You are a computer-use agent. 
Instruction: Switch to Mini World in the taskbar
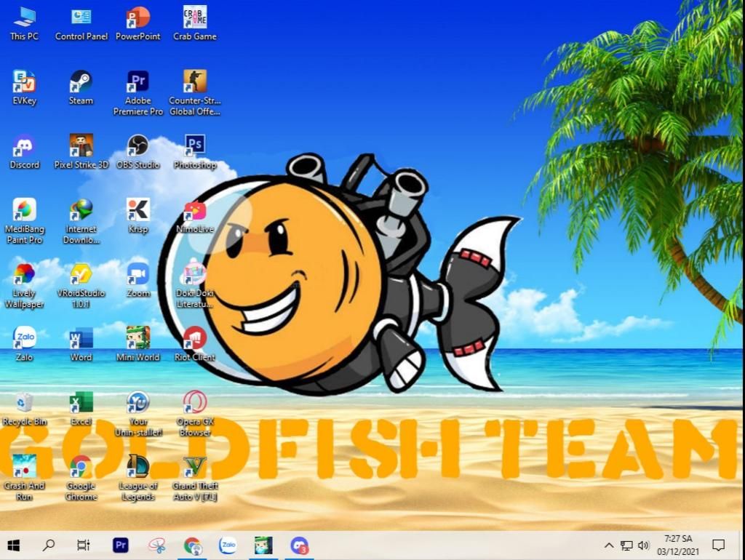263,545
